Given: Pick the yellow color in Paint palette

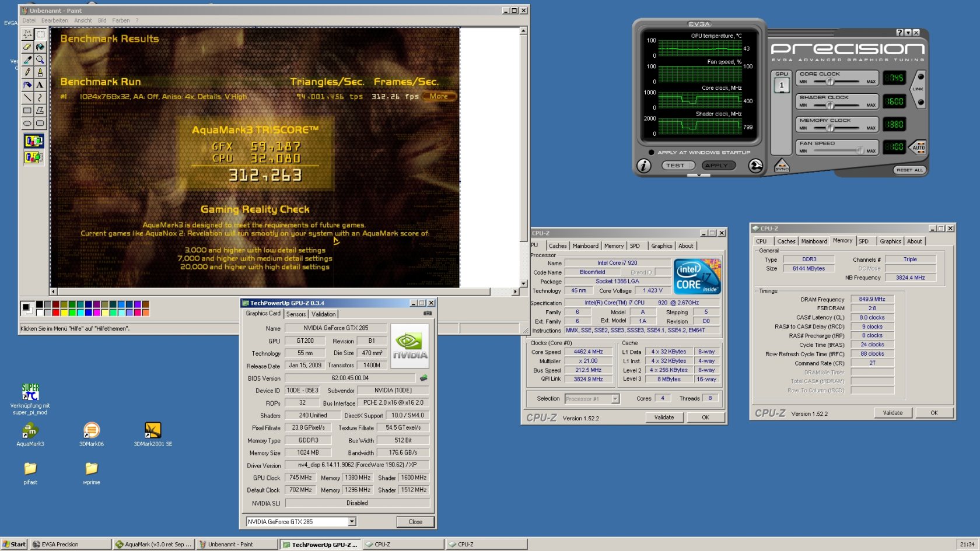Looking at the screenshot, I should pyautogui.click(x=64, y=313).
